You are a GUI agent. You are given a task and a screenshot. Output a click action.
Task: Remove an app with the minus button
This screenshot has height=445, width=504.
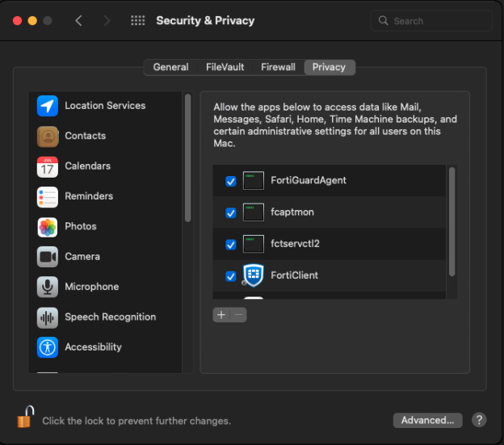pos(238,315)
